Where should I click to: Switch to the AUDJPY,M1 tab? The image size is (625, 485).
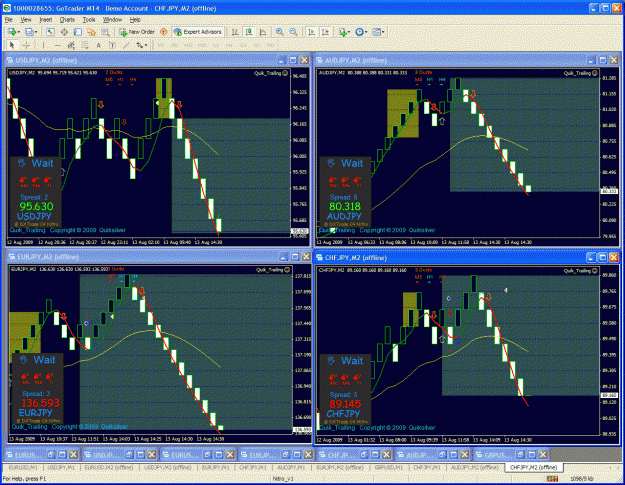pyautogui.click(x=291, y=467)
